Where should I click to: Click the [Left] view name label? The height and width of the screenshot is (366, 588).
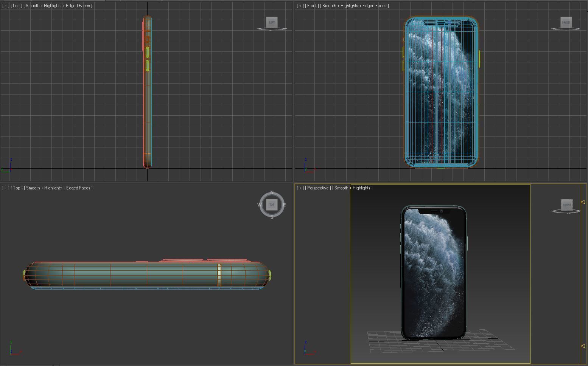(16, 6)
